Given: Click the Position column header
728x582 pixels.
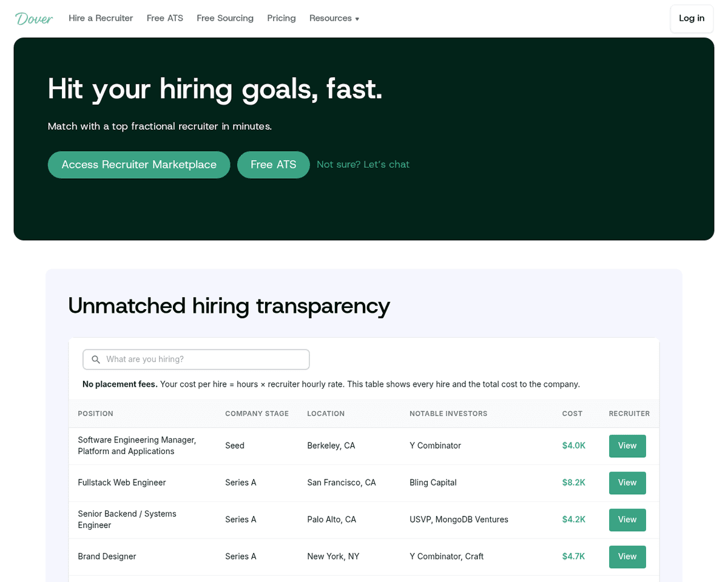Looking at the screenshot, I should click(95, 414).
